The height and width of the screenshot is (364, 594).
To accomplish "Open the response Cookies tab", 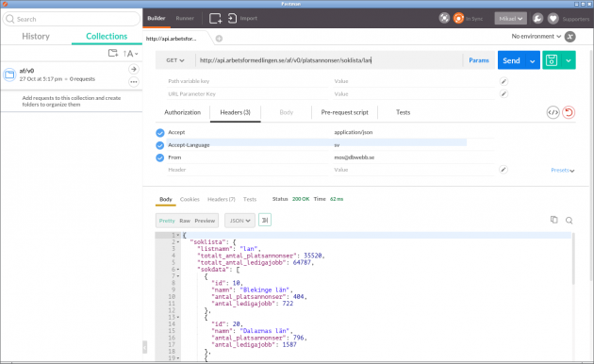I will pyautogui.click(x=190, y=199).
